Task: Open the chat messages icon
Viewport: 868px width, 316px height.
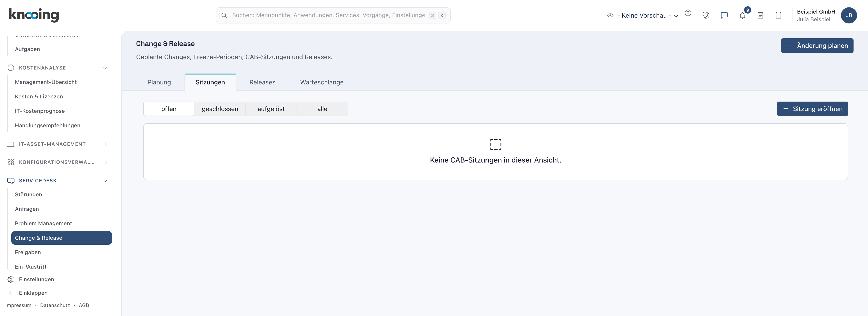Action: tap(724, 15)
